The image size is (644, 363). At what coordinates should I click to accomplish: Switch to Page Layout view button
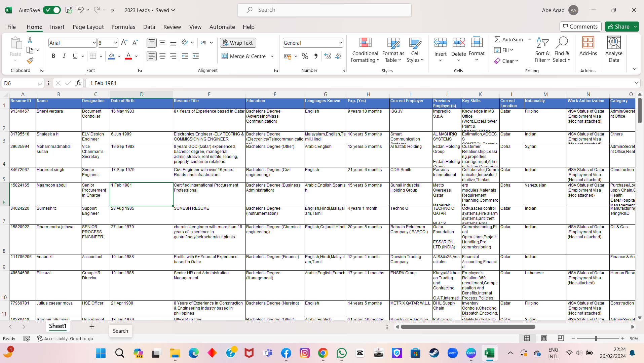click(544, 338)
